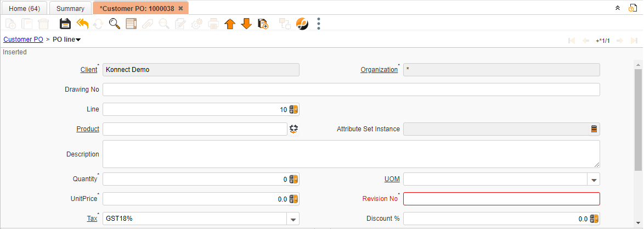Expand the Tax dropdown list

point(293,219)
